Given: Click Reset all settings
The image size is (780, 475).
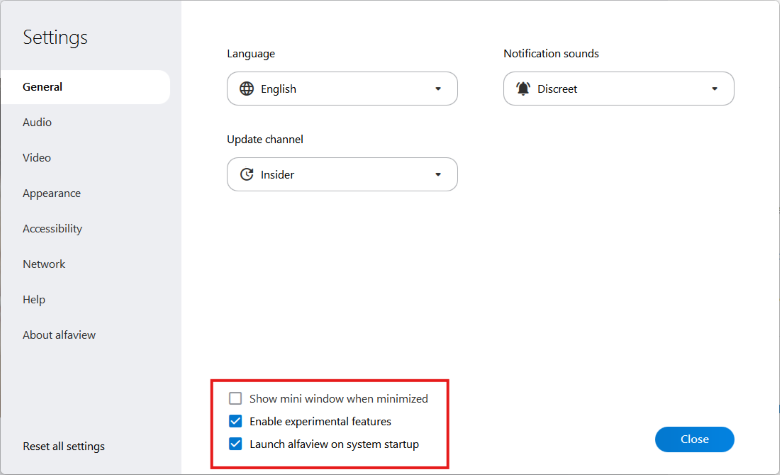Looking at the screenshot, I should (x=64, y=446).
